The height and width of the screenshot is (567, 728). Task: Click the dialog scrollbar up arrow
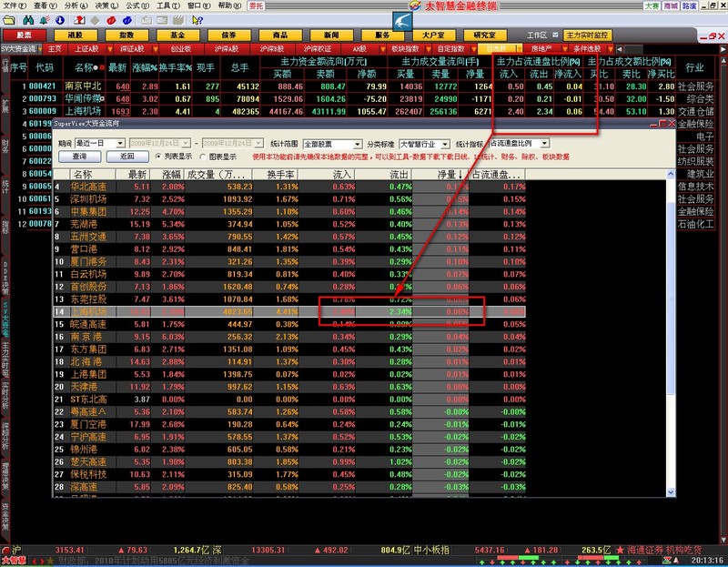(x=671, y=174)
